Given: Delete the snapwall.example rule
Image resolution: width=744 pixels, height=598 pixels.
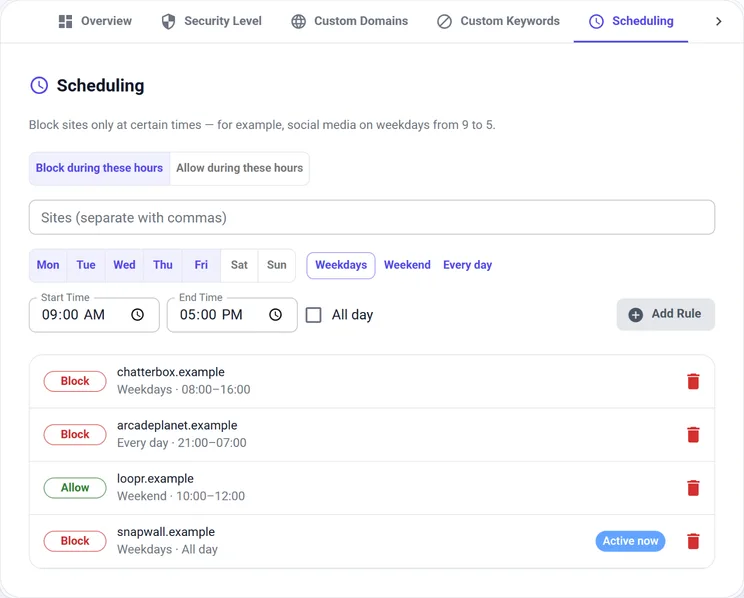Looking at the screenshot, I should coord(693,541).
